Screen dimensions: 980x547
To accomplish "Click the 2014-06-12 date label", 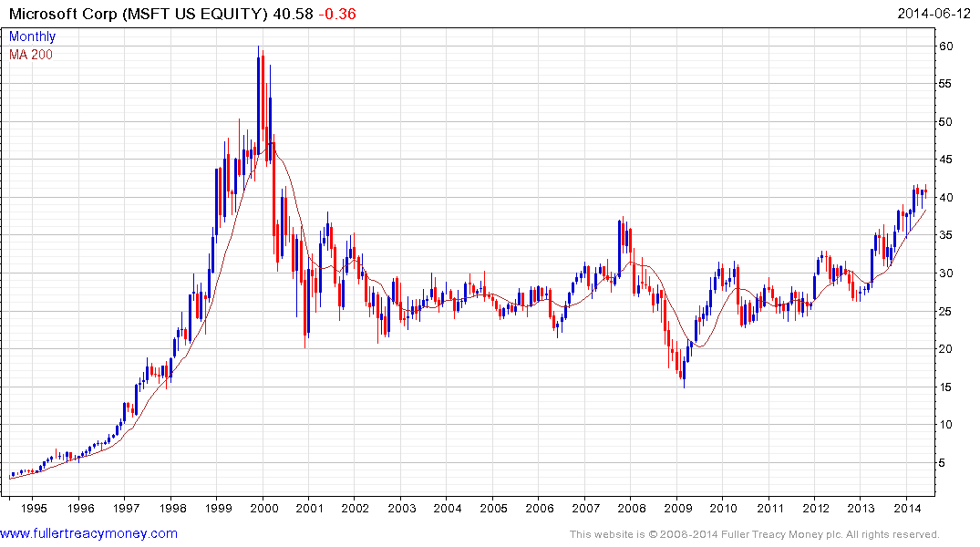I will (934, 14).
